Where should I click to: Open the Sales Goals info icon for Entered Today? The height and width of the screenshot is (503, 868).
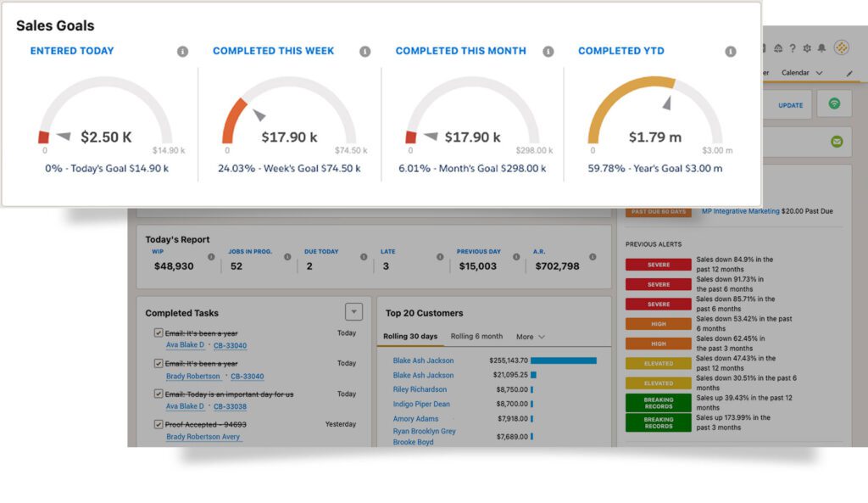tap(183, 51)
